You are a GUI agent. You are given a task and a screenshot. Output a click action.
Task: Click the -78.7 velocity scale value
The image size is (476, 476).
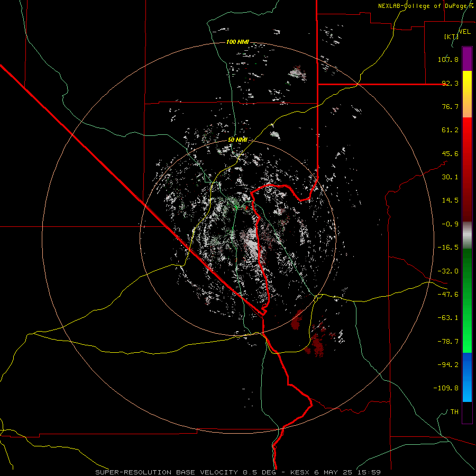point(448,342)
